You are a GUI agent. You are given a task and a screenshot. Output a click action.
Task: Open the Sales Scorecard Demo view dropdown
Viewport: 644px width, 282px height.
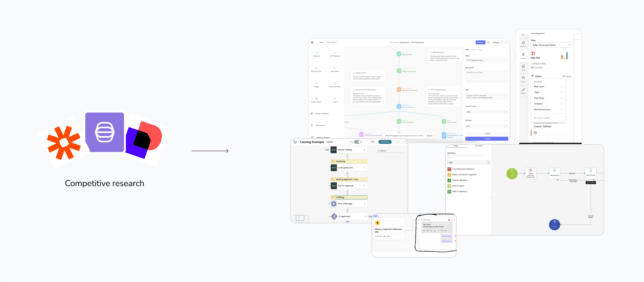(x=551, y=45)
